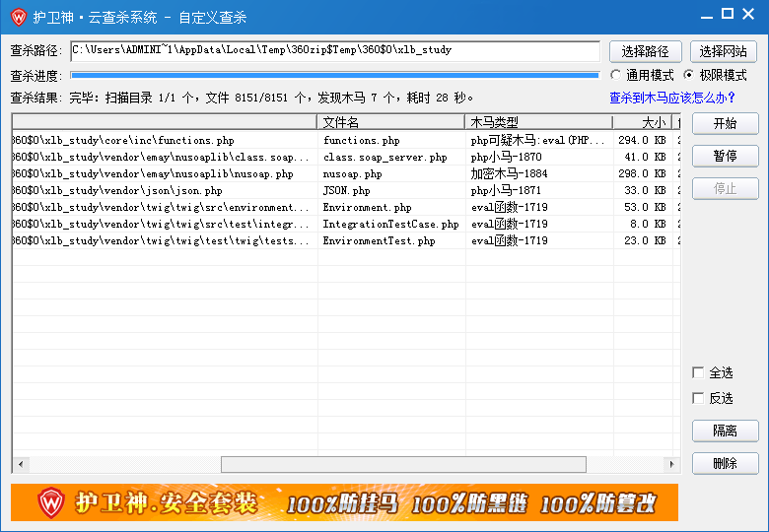
Task: Click the 护卫神 shield logo in title bar
Action: coord(18,17)
